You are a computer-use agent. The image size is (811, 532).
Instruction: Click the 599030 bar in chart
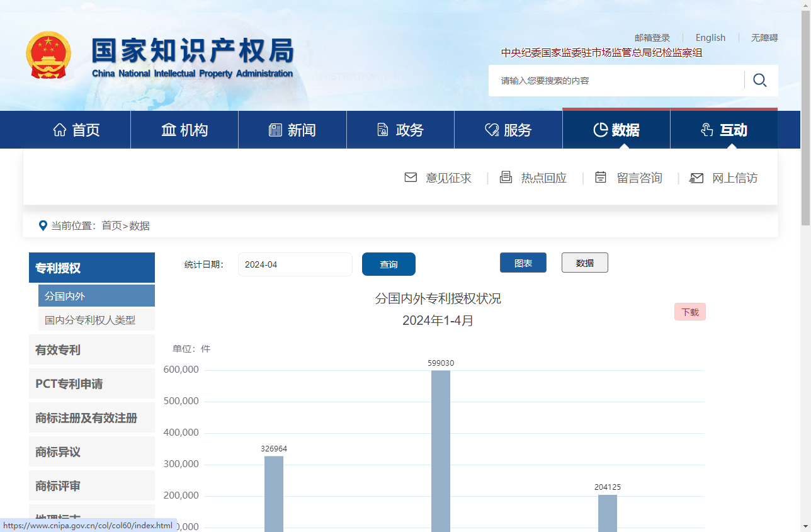coord(441,450)
